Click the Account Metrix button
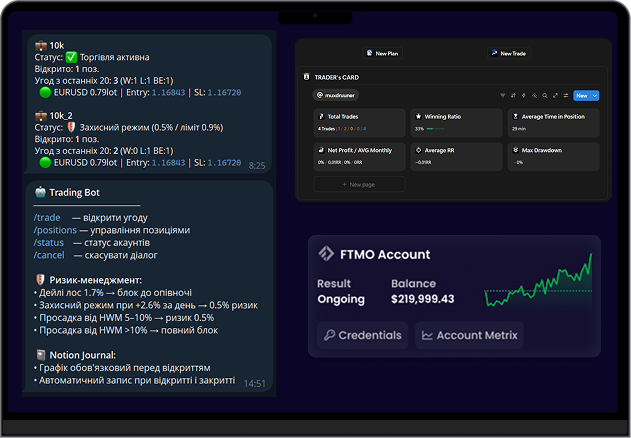This screenshot has height=438, width=631. 469,335
